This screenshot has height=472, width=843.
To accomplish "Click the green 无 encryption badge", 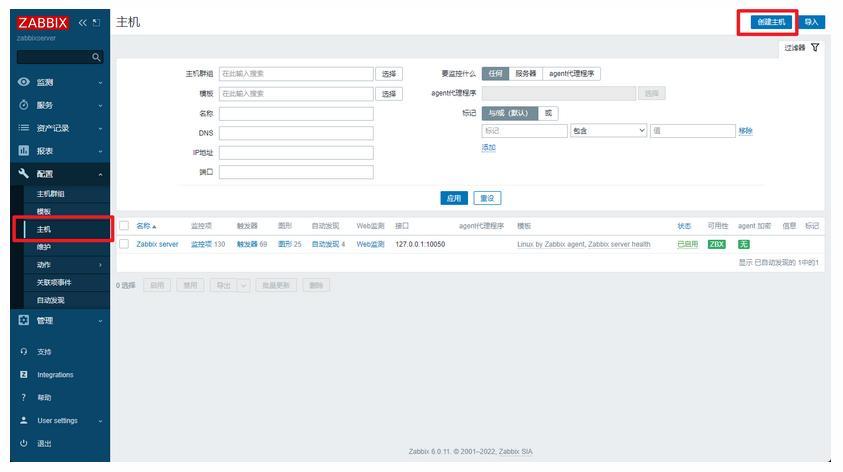I will pos(744,244).
